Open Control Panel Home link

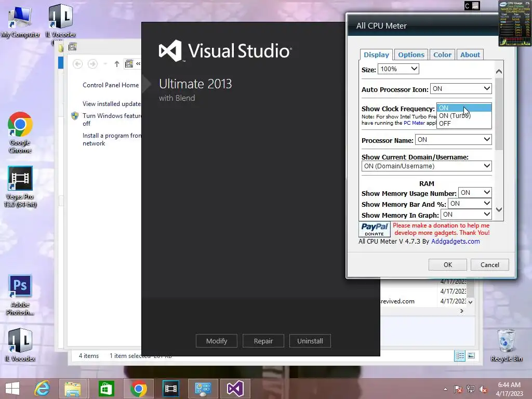111,85
